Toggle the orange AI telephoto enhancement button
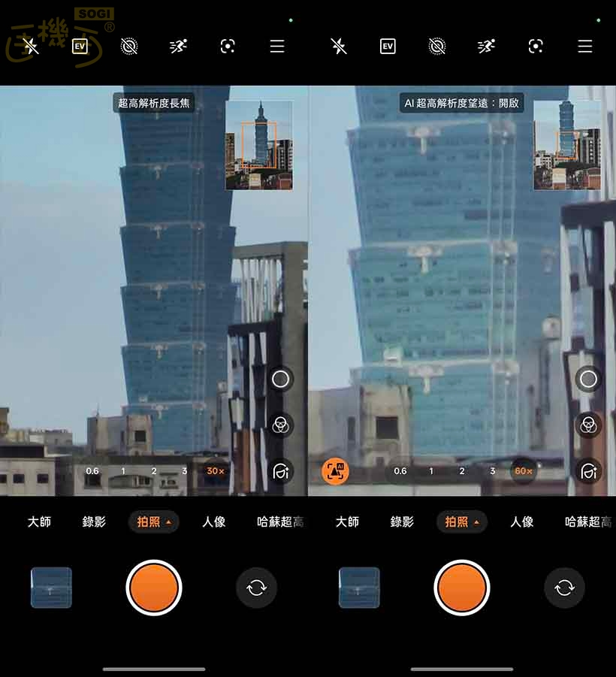This screenshot has width=616, height=677. point(335,471)
